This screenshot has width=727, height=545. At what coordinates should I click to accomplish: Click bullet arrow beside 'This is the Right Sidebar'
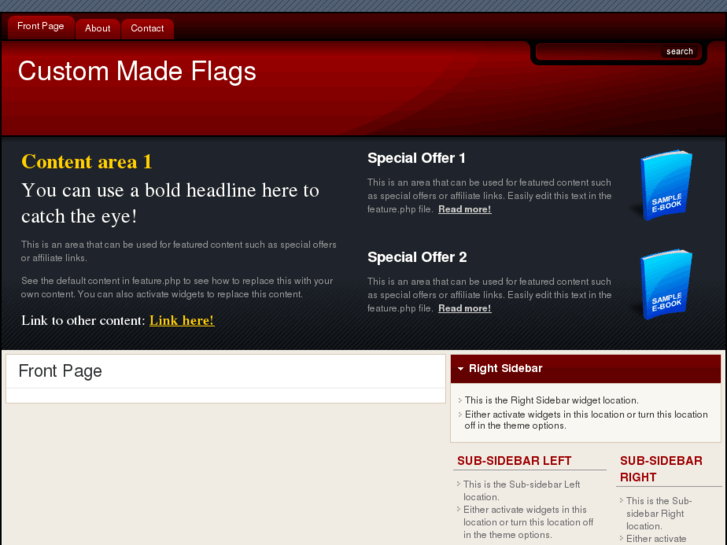(460, 400)
